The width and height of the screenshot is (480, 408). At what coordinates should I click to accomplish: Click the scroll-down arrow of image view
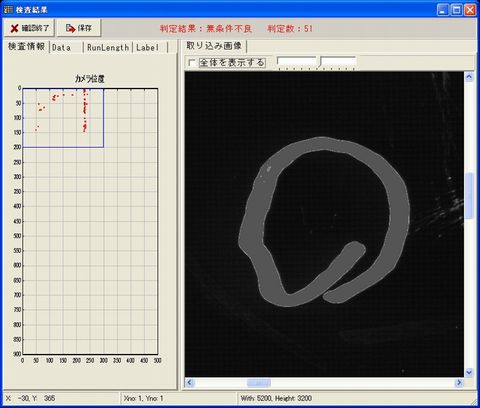click(x=469, y=372)
